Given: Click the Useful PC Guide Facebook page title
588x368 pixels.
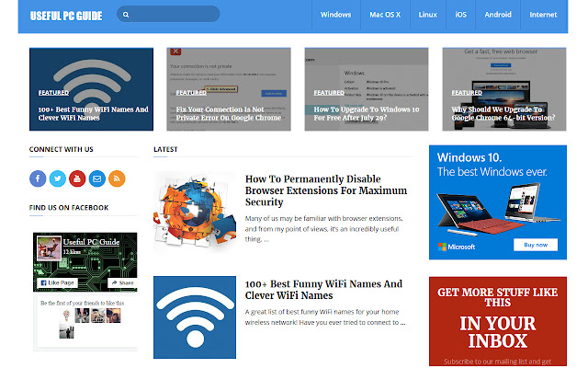Looking at the screenshot, I should (92, 242).
